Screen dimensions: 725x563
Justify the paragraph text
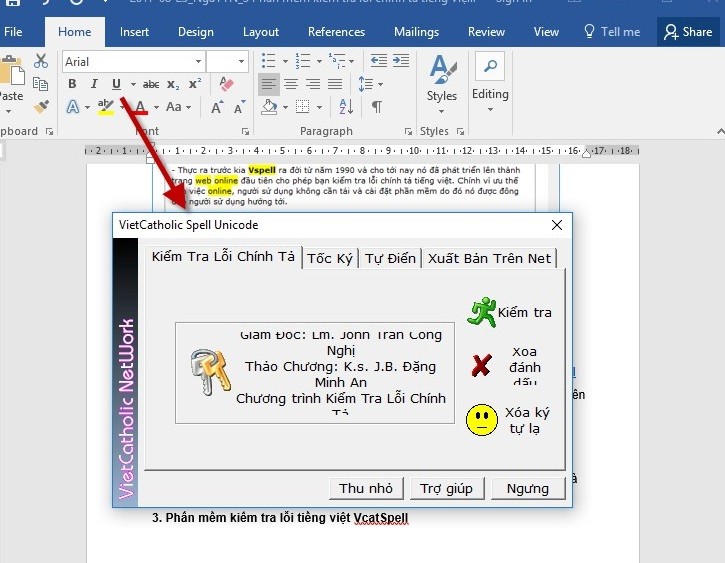(335, 84)
